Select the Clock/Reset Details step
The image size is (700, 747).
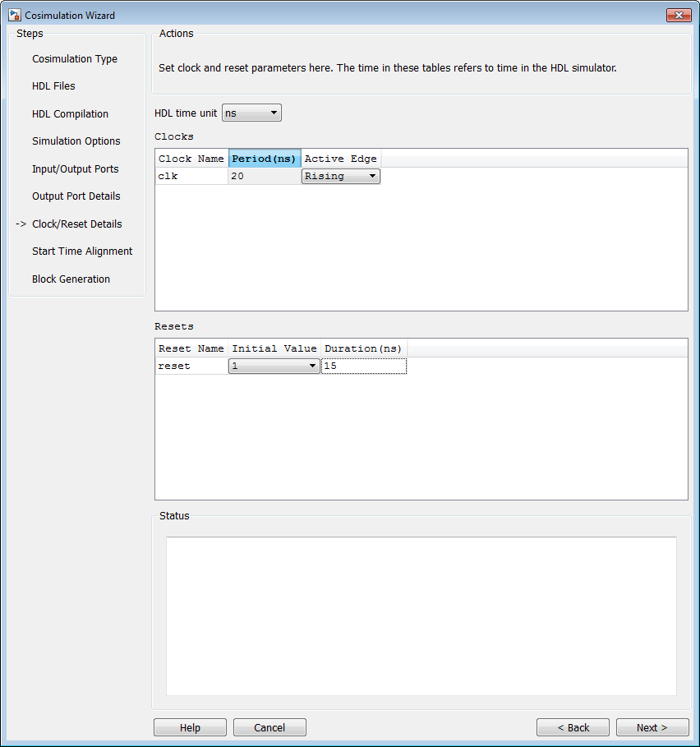[77, 224]
